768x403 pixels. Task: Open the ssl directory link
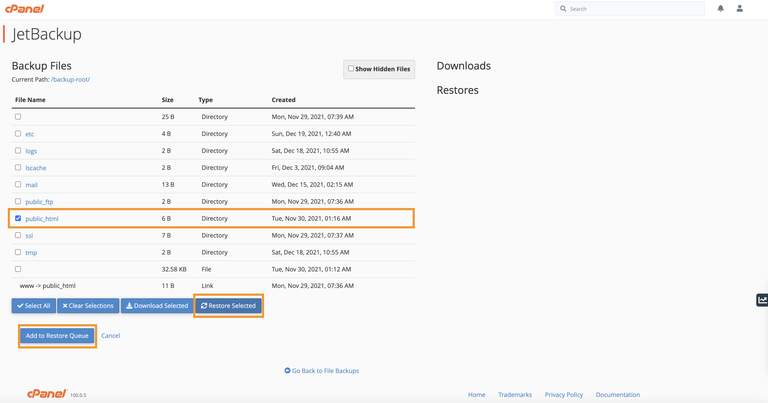(29, 236)
